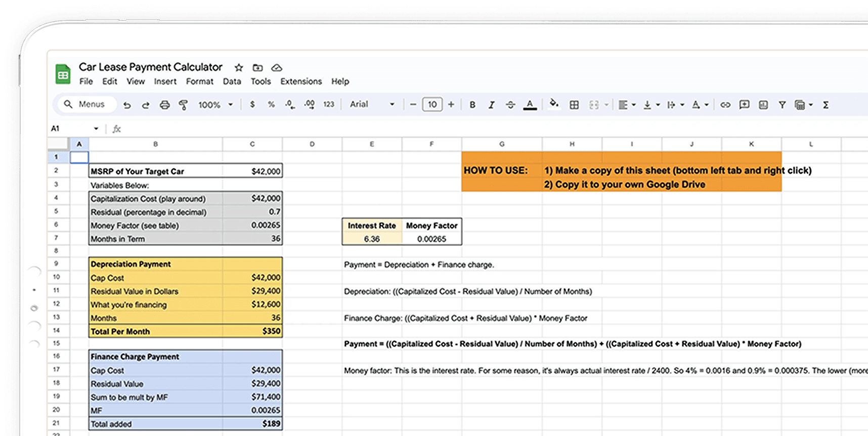Open the View menu

[135, 81]
